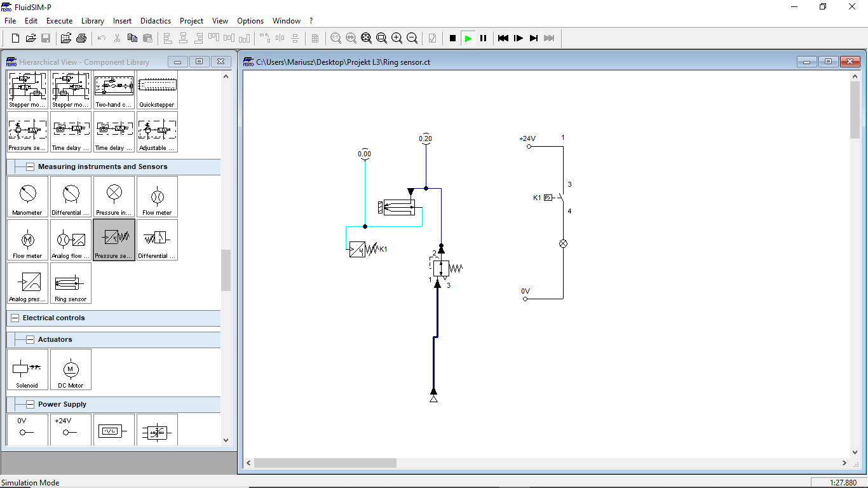Click the New file toolbar icon
Screen dimensions: 868x488
[15, 38]
